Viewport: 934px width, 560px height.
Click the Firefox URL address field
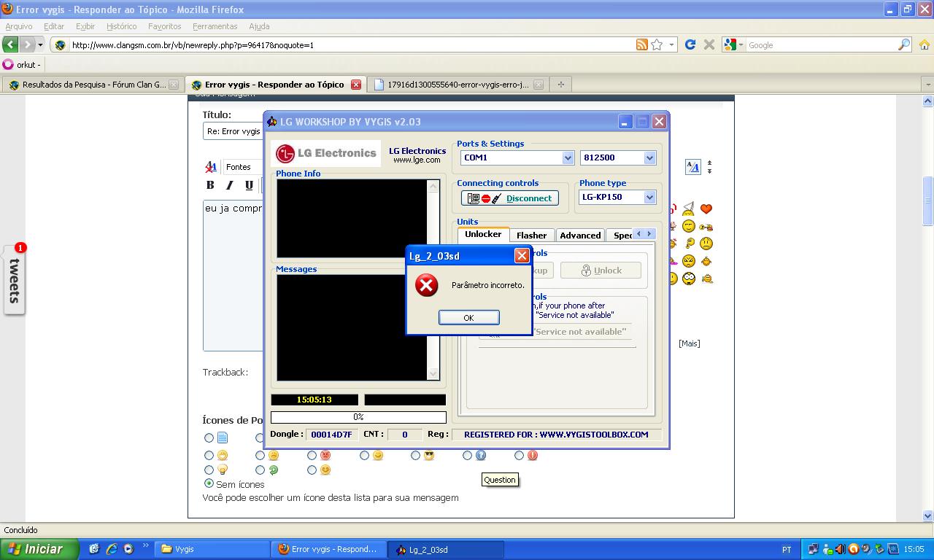click(350, 44)
